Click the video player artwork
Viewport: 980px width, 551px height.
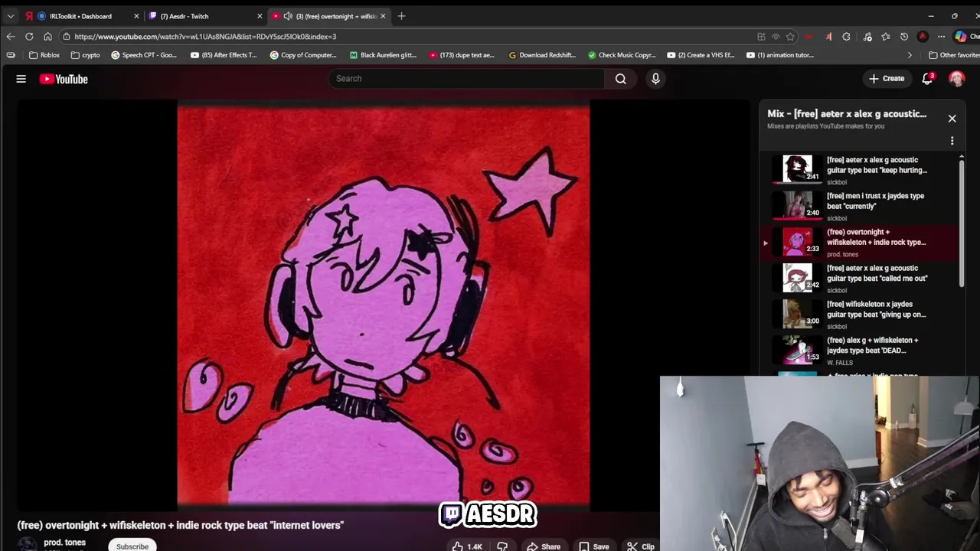(x=384, y=305)
